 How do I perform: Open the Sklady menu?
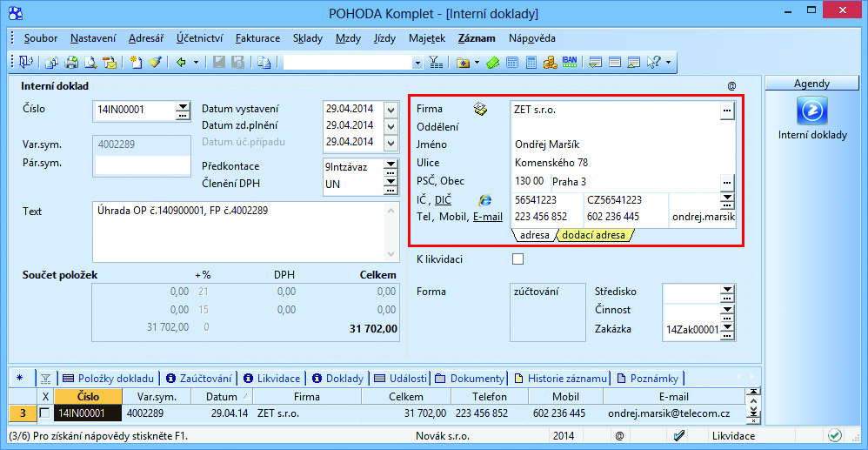pyautogui.click(x=307, y=39)
